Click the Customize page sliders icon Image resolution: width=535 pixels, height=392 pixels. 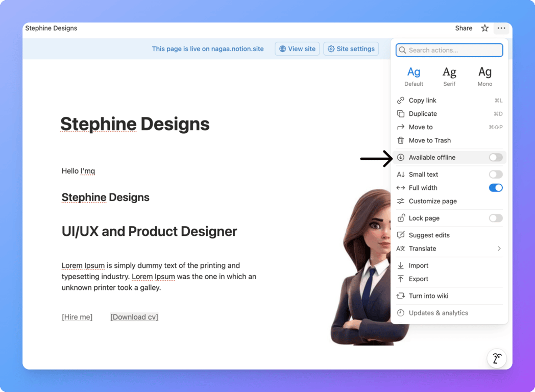(401, 201)
